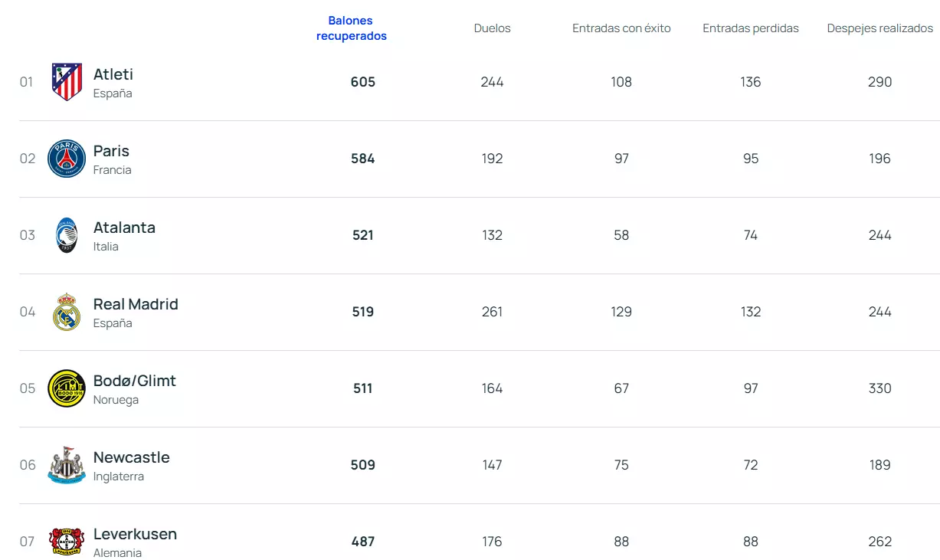Open the Bodø/Glimt team name link
Screen dimensions: 940x560
click(135, 381)
